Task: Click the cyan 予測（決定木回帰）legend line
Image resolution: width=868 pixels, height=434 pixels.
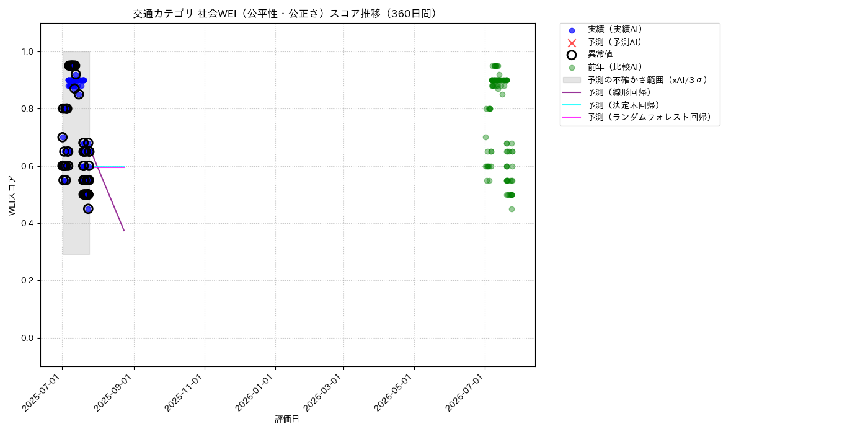Action: [x=572, y=105]
